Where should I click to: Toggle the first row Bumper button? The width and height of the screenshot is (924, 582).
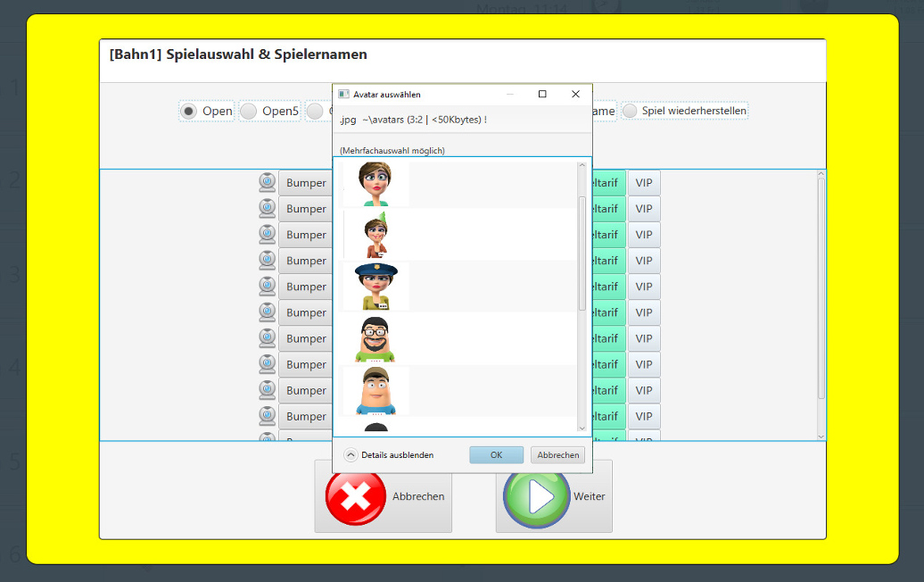305,183
